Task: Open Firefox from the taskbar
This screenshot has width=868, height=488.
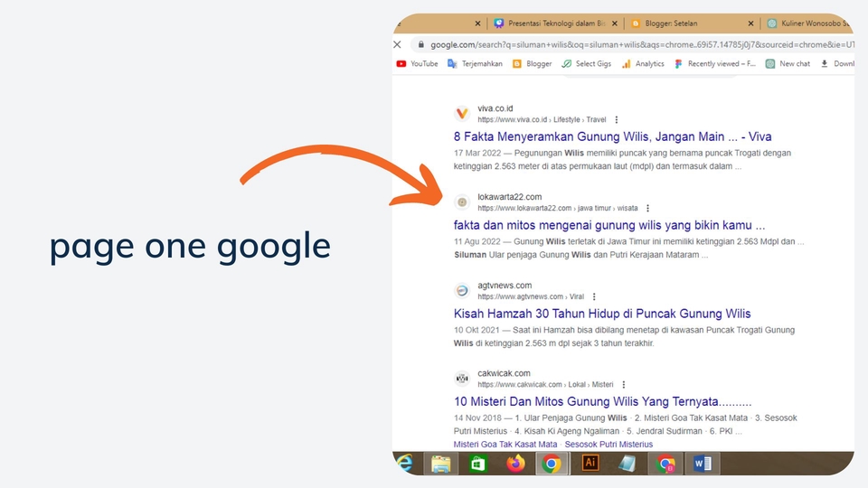Action: tap(514, 463)
